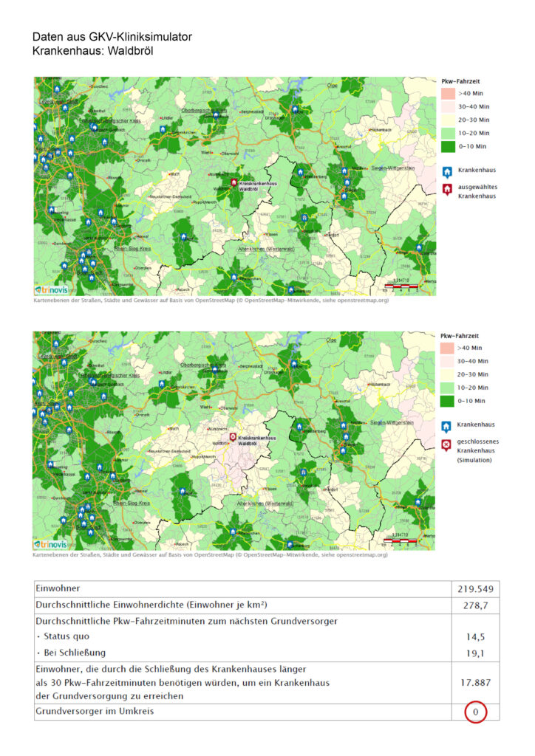Click the 'Bei Schließung' bullet line
The width and height of the screenshot is (535, 756).
72,653
